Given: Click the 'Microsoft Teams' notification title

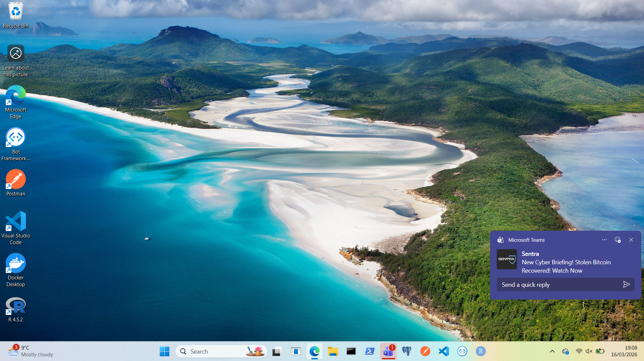Looking at the screenshot, I should [526, 240].
